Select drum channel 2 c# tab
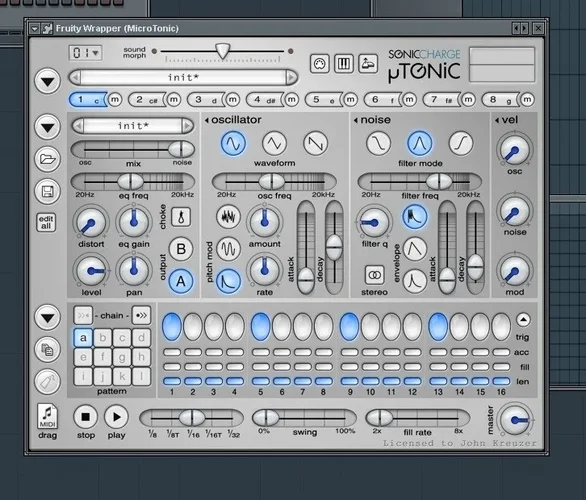 146,100
